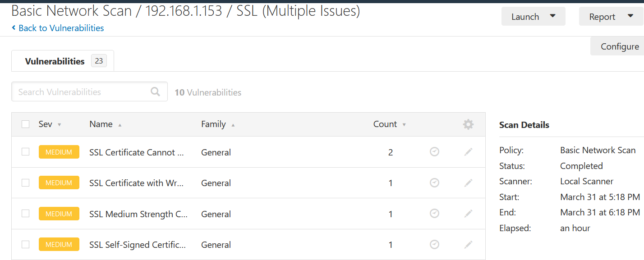Open the Launch dropdown

coord(533,17)
